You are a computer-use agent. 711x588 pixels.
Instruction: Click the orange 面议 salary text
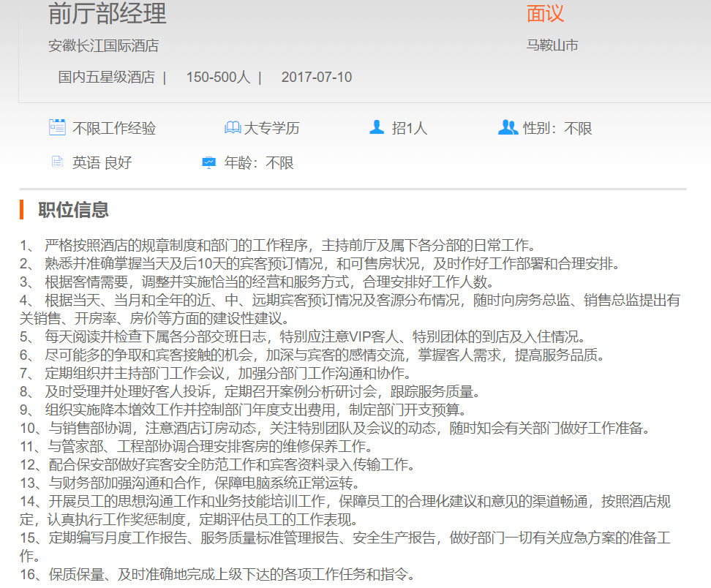point(545,13)
